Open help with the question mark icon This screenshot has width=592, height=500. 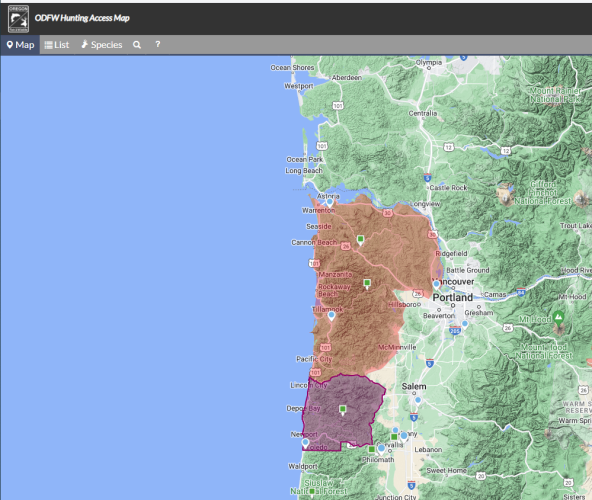[158, 44]
